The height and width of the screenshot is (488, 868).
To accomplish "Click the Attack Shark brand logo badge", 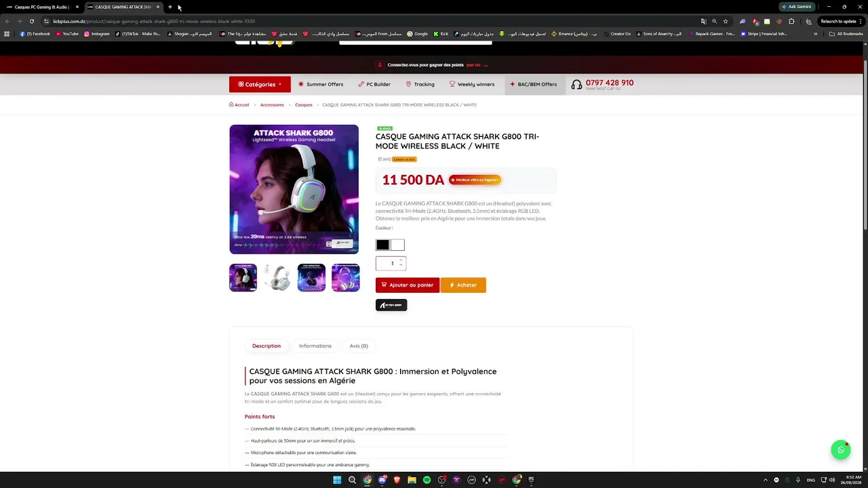I will (x=391, y=305).
